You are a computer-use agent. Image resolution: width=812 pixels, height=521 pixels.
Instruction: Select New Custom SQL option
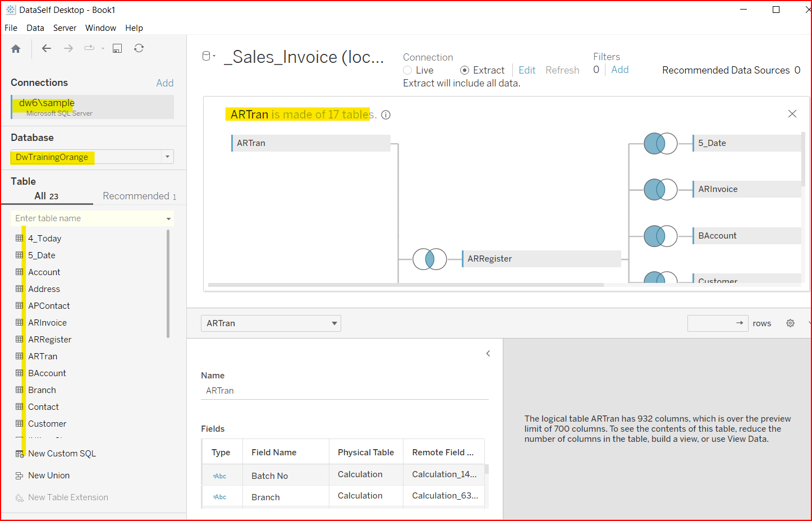[x=62, y=454]
